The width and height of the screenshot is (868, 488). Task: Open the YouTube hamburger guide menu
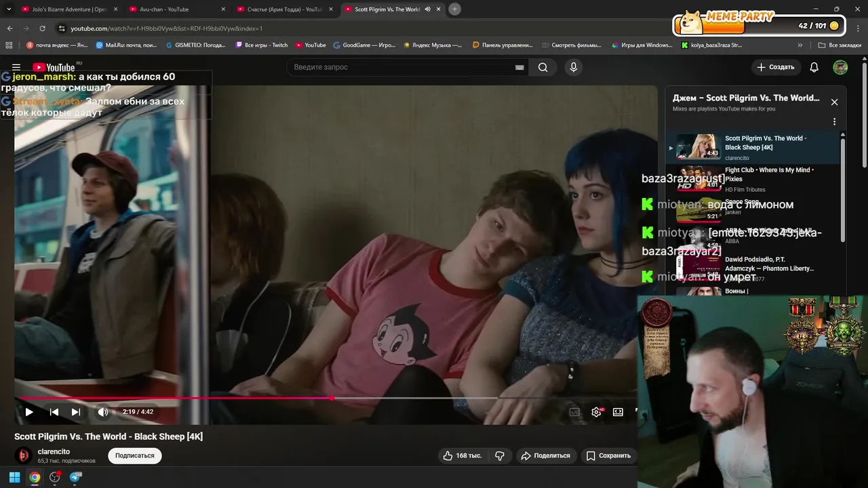[x=16, y=67]
